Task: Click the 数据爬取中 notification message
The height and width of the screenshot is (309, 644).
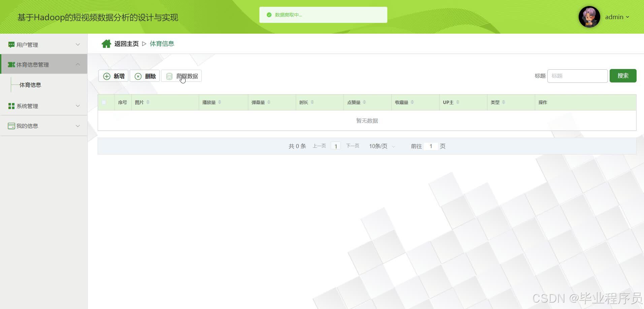Action: pos(289,15)
